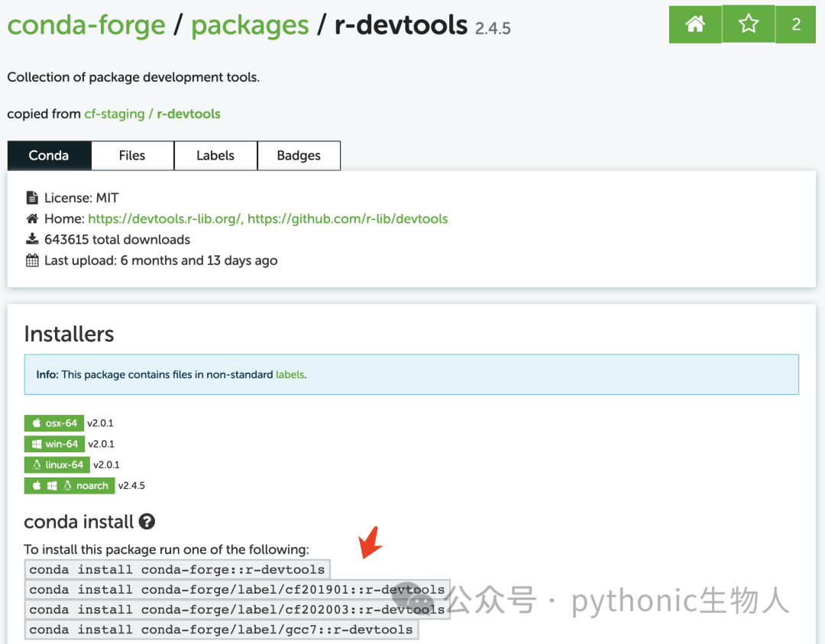825x644 pixels.
Task: Click the cf202003 label install command
Action: [x=238, y=610]
